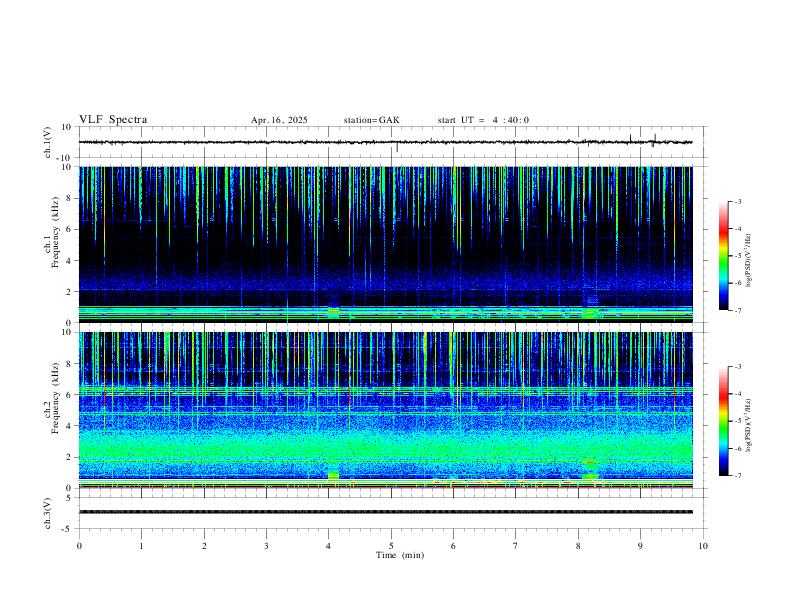Click the "3" label on the Time axis
The width and height of the screenshot is (792, 612).
coord(266,546)
